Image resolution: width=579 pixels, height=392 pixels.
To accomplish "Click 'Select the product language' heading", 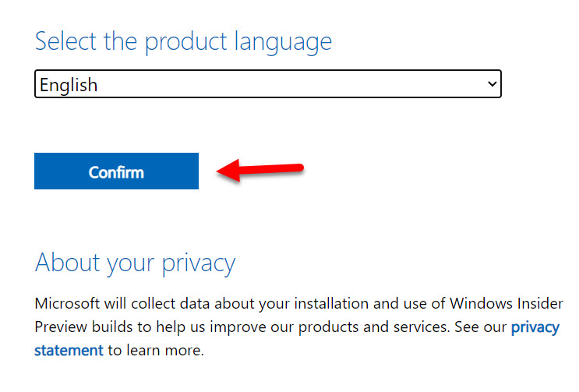I will (x=183, y=41).
